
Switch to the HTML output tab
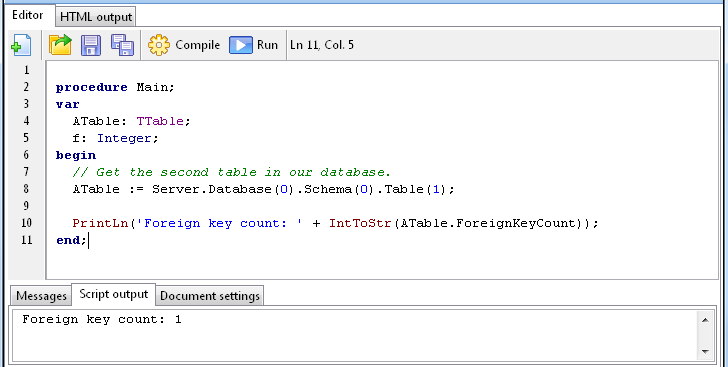96,17
